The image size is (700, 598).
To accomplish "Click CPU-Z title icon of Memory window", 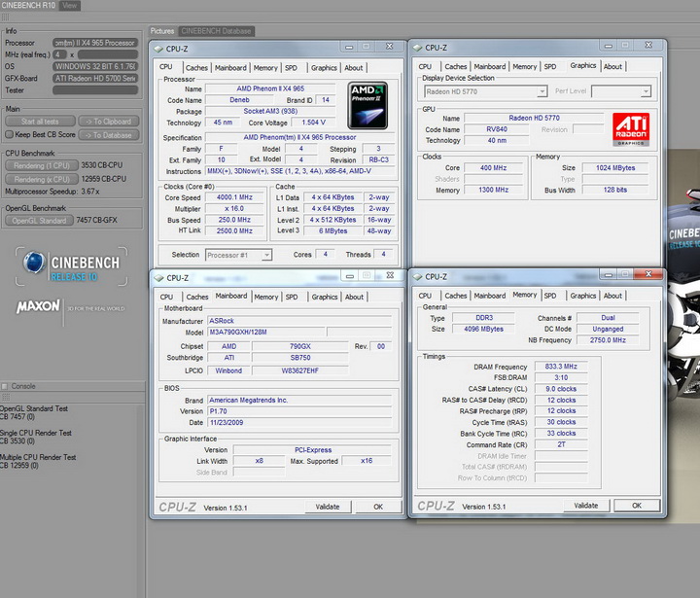I will 417,276.
